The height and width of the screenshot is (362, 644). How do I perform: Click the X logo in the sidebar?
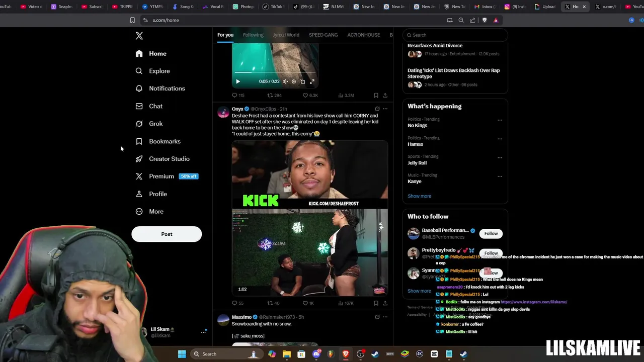tap(139, 36)
